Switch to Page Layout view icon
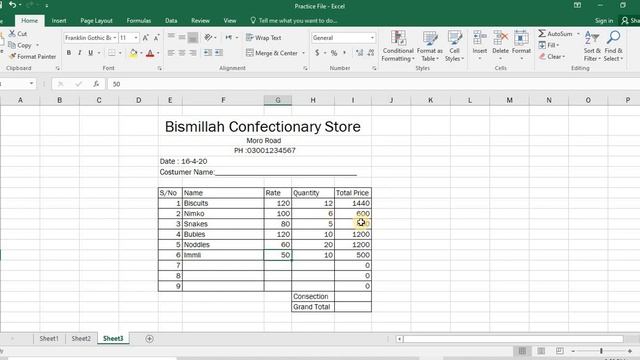This screenshot has height=360, width=640. coord(541,351)
